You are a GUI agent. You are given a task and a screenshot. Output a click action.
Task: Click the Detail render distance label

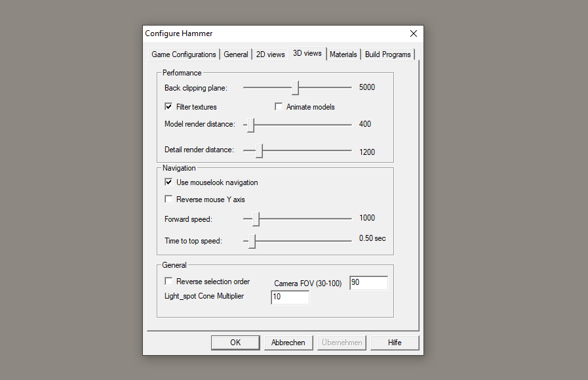[x=199, y=150]
